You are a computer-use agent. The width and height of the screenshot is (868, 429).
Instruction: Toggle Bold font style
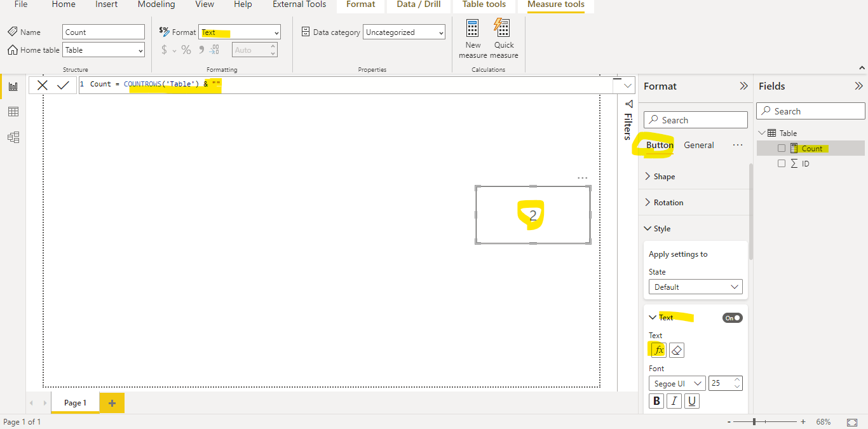tap(656, 401)
